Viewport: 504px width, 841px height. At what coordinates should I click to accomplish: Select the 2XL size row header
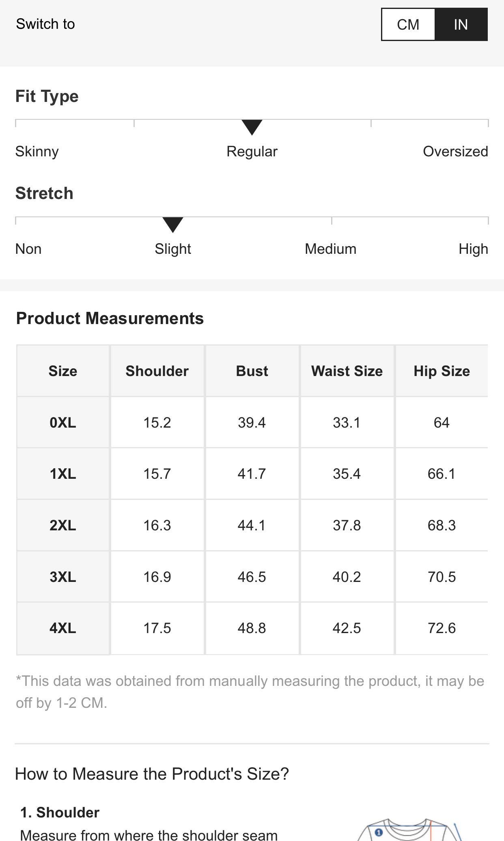[x=63, y=525]
